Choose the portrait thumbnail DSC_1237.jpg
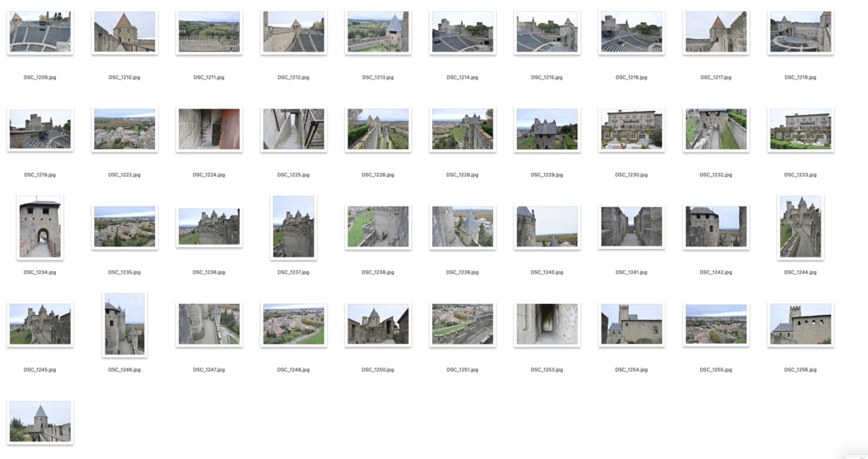Image resolution: width=868 pixels, height=459 pixels. (x=293, y=227)
